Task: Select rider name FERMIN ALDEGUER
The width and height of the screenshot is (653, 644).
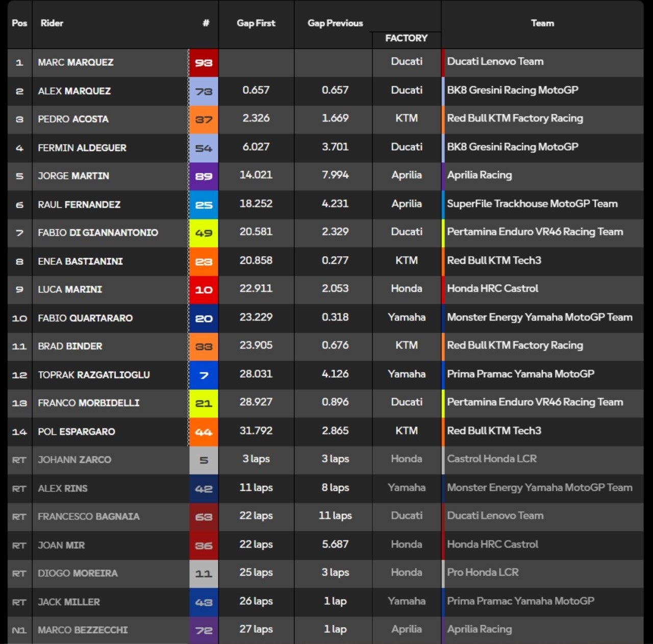Action: pyautogui.click(x=82, y=148)
